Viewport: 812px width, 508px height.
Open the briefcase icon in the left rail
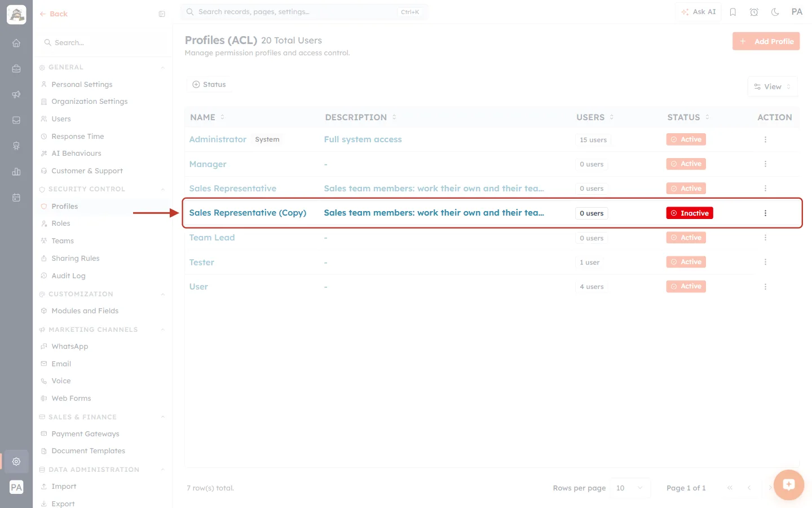(x=16, y=69)
